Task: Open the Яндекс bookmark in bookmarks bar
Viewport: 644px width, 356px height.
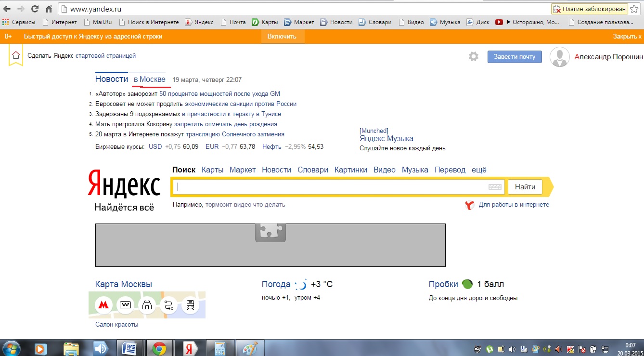Action: 199,22
